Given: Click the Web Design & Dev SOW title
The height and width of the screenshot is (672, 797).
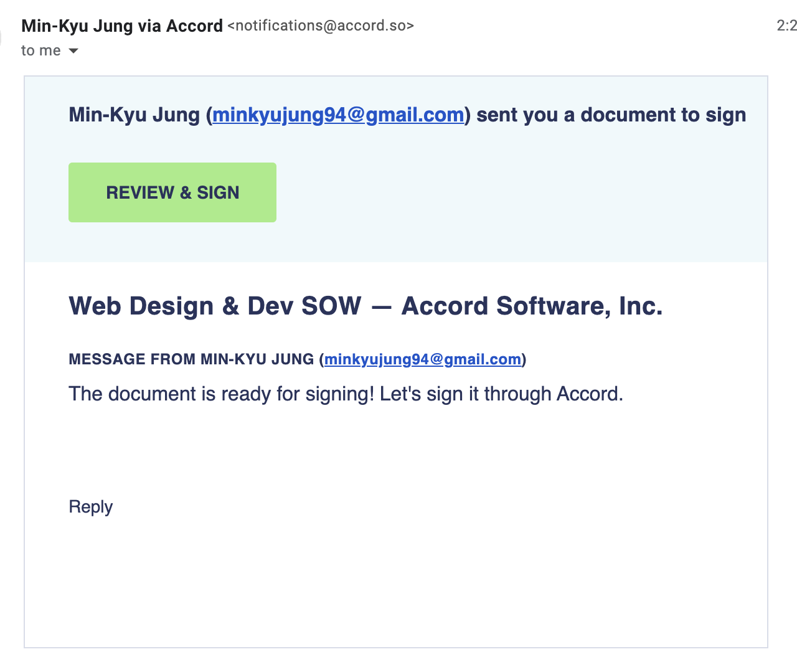Looking at the screenshot, I should pos(215,306).
